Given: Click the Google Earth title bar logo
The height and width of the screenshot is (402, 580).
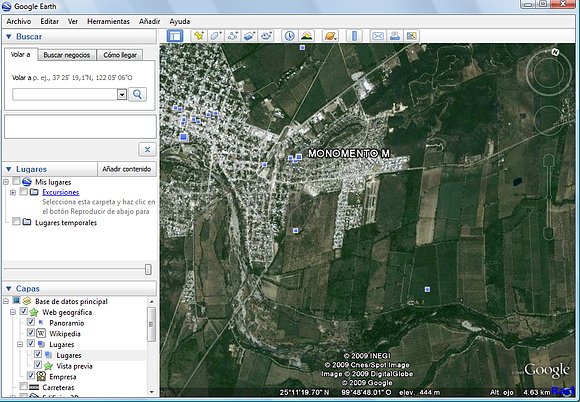Looking at the screenshot, I should (x=6, y=6).
